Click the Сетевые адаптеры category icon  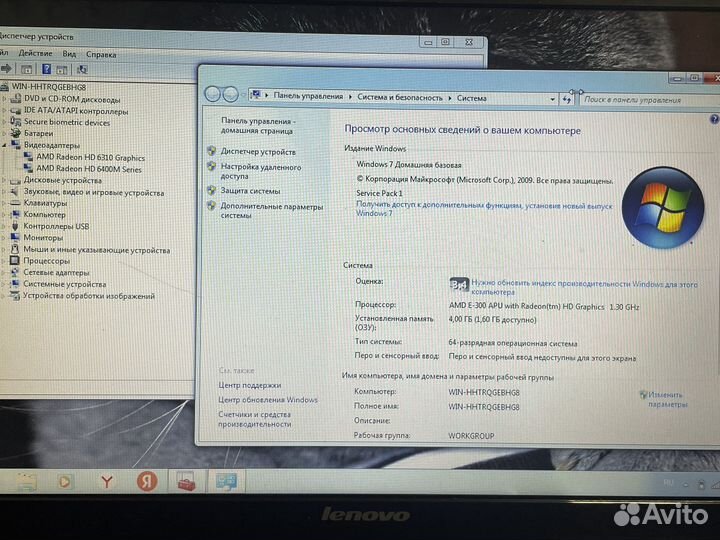point(15,272)
